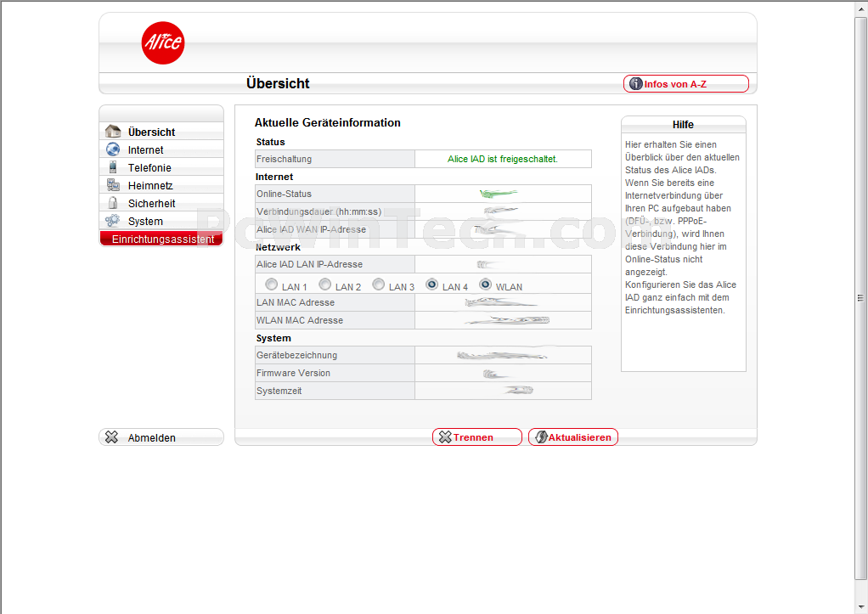
Task: Select the LAN 4 radio button
Action: (431, 284)
